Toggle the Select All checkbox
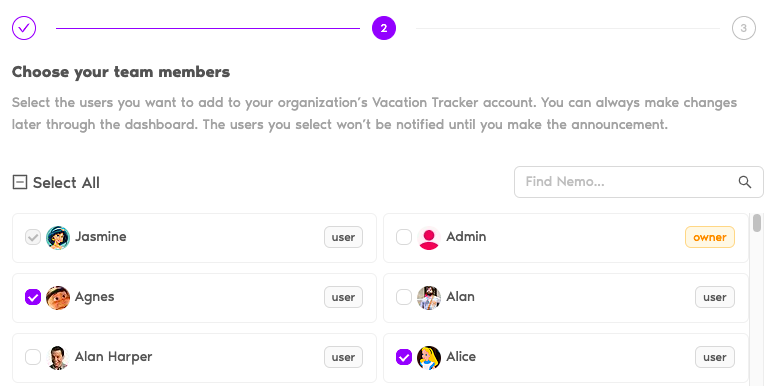The height and width of the screenshot is (386, 784). coord(20,182)
